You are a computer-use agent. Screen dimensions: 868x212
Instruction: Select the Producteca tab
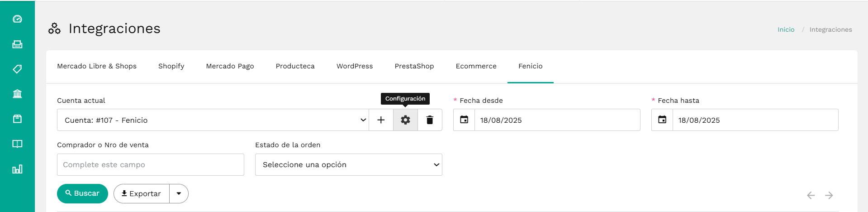(x=295, y=66)
